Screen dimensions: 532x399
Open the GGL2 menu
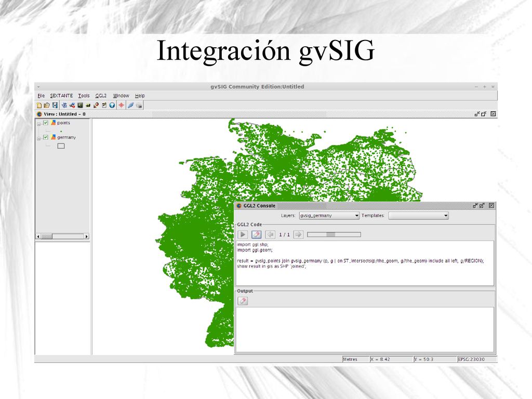[101, 96]
